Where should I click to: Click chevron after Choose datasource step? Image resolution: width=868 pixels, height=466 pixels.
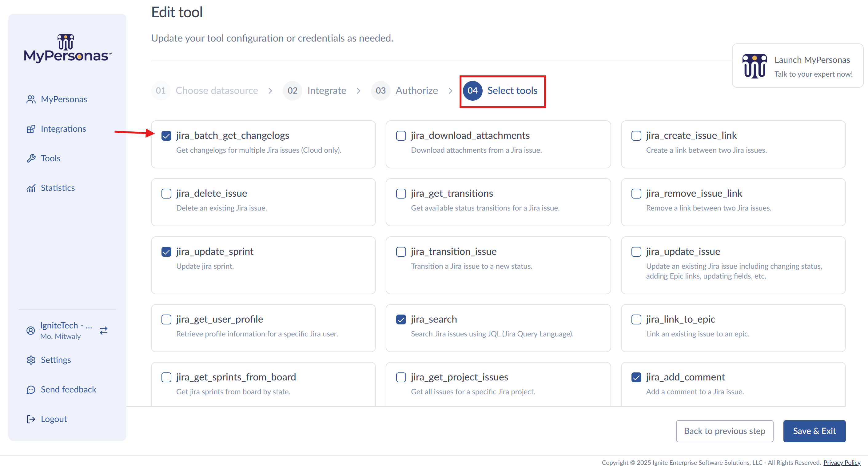coord(270,90)
